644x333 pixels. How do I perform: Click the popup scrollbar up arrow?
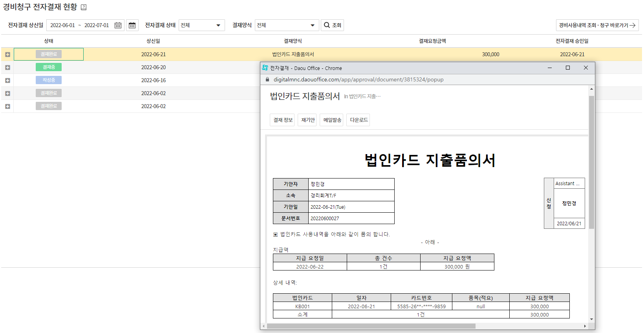[x=591, y=89]
